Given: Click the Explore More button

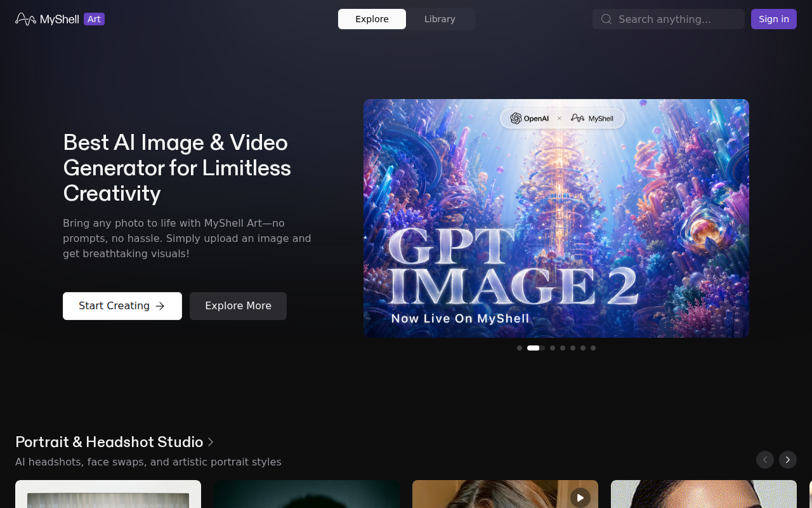Looking at the screenshot, I should click(238, 306).
